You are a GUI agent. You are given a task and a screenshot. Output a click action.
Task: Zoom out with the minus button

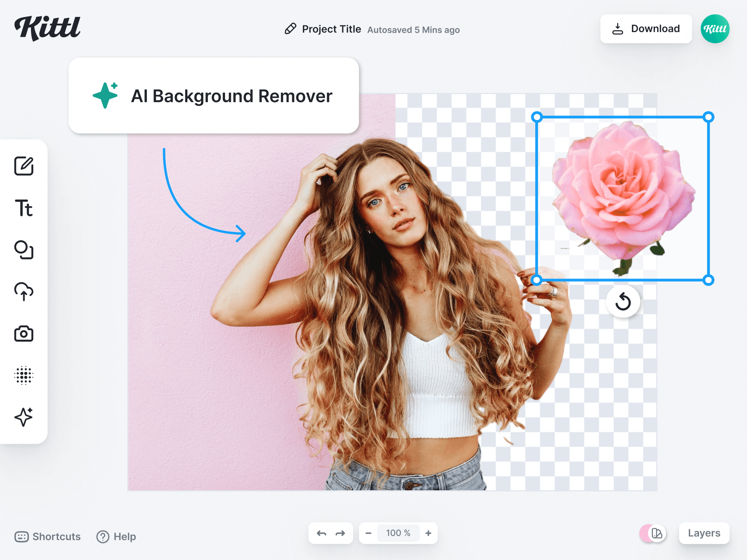368,533
